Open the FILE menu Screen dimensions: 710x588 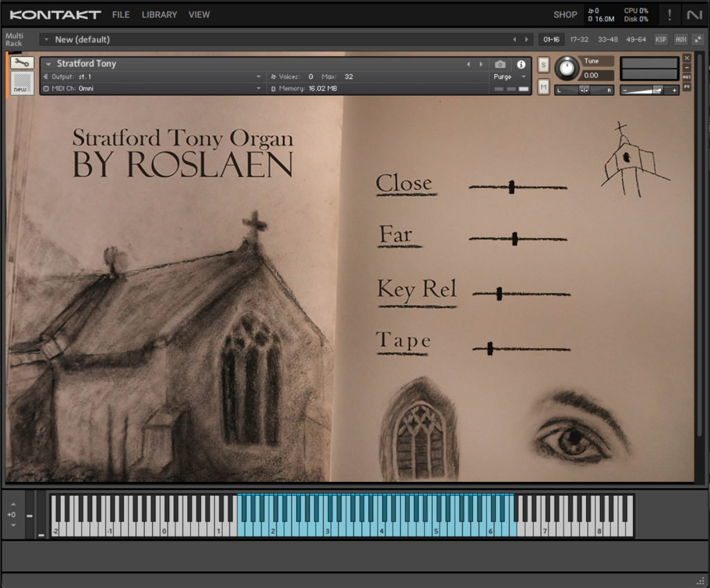coord(121,15)
